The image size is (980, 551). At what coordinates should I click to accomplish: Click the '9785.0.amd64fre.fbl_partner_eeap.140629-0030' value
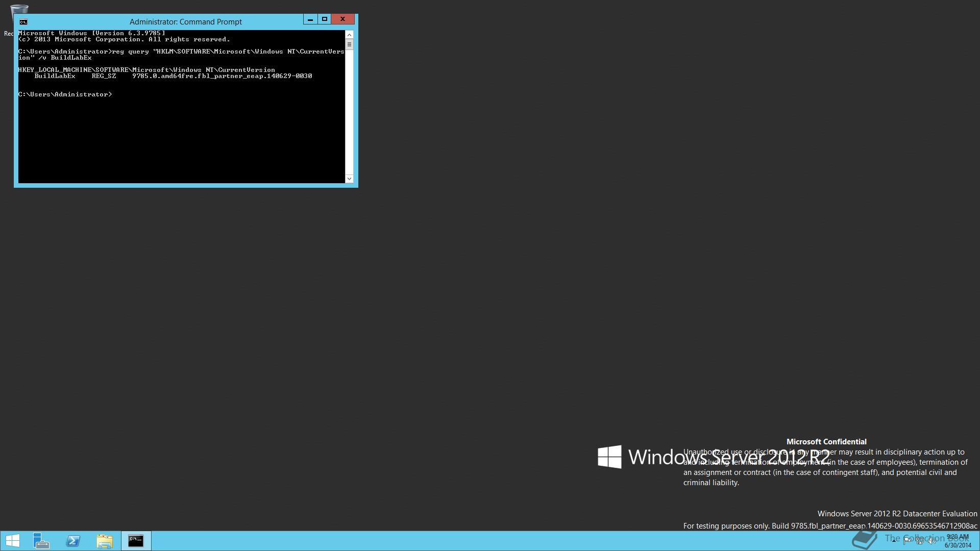222,76
